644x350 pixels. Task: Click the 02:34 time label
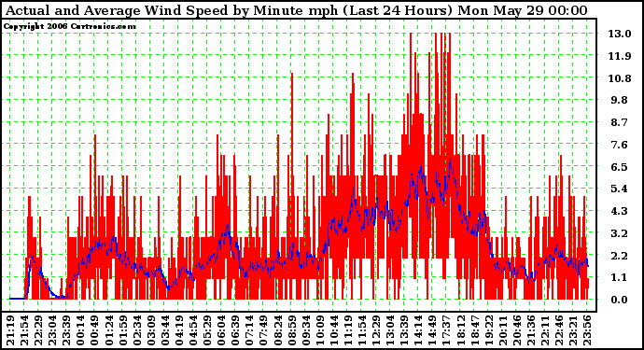point(137,330)
